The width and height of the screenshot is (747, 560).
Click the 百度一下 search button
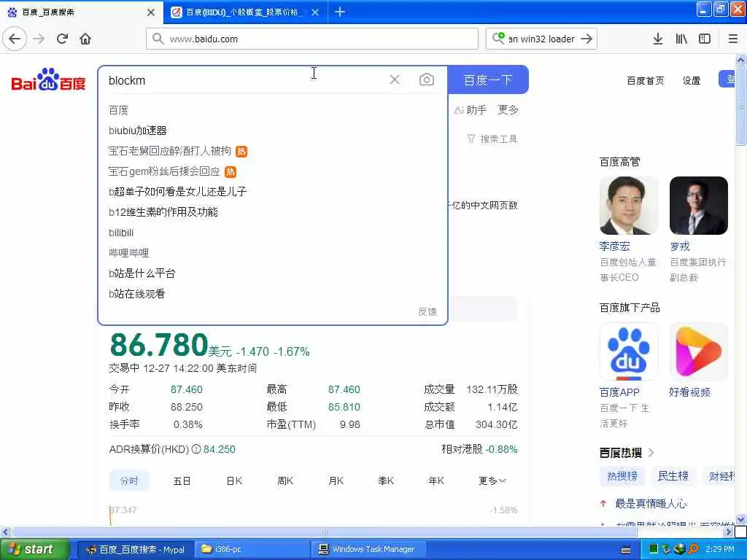[x=488, y=79]
